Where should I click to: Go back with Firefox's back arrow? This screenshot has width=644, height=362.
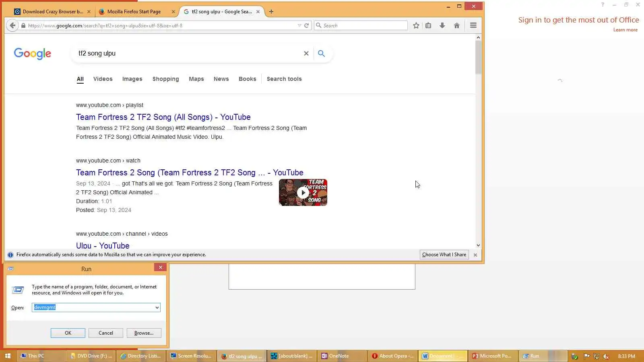pyautogui.click(x=12, y=25)
